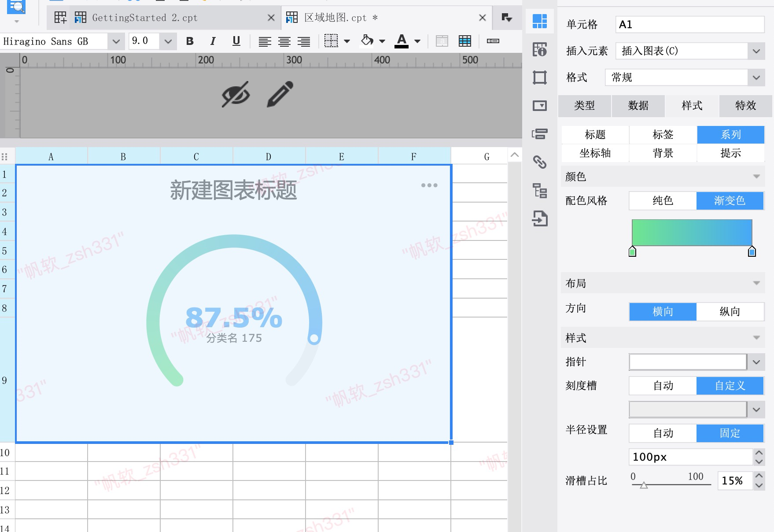Open the font size dropdown
The width and height of the screenshot is (774, 532).
click(168, 41)
